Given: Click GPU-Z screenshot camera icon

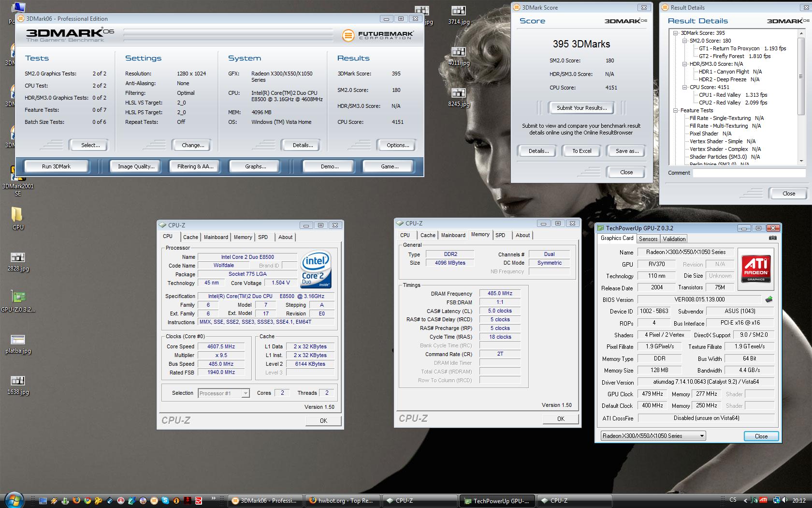Looking at the screenshot, I should [x=772, y=238].
